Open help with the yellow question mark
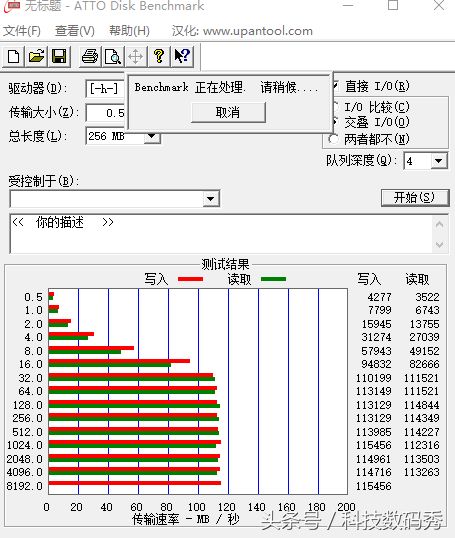This screenshot has height=538, width=455. point(159,56)
